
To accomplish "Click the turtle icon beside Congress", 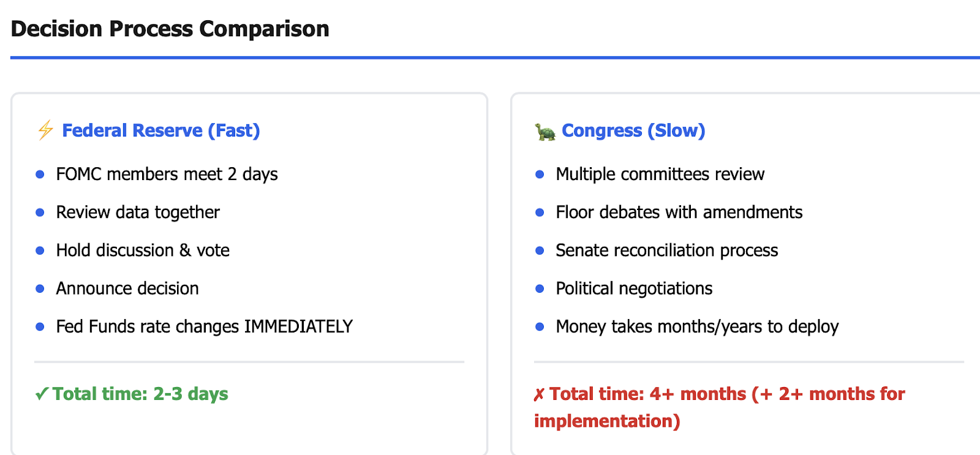I will pyautogui.click(x=545, y=131).
